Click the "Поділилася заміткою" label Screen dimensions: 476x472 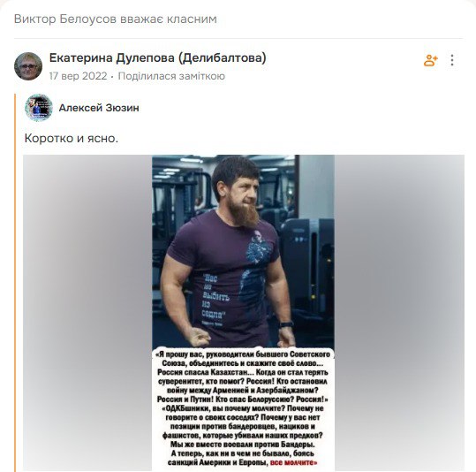tap(171, 76)
